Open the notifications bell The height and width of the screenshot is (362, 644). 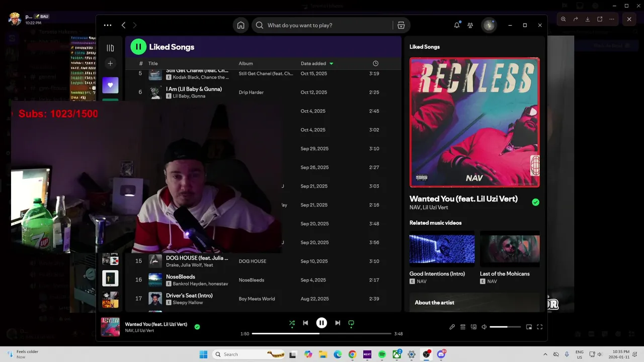tap(457, 25)
